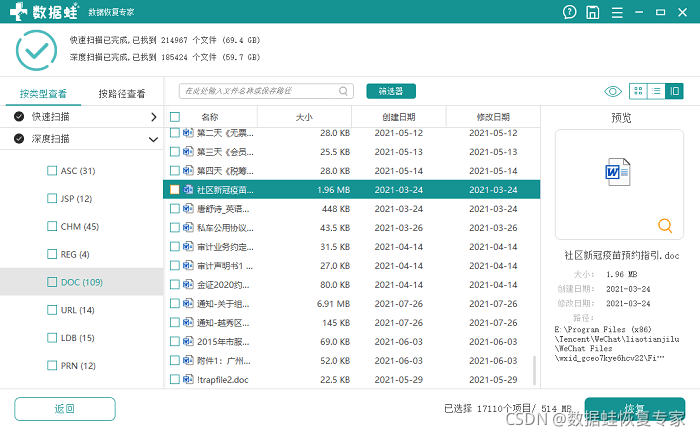Click Word icon of 审计业务约定 file
This screenshot has height=436, width=700.
[x=188, y=246]
